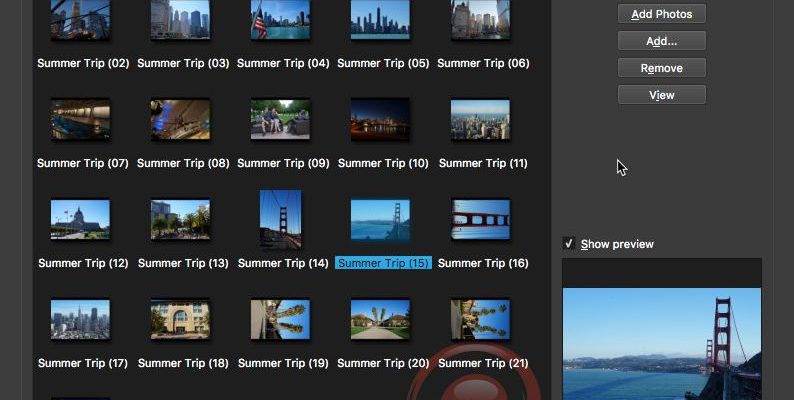The image size is (794, 400).
Task: Click the Add... button
Action: [661, 41]
